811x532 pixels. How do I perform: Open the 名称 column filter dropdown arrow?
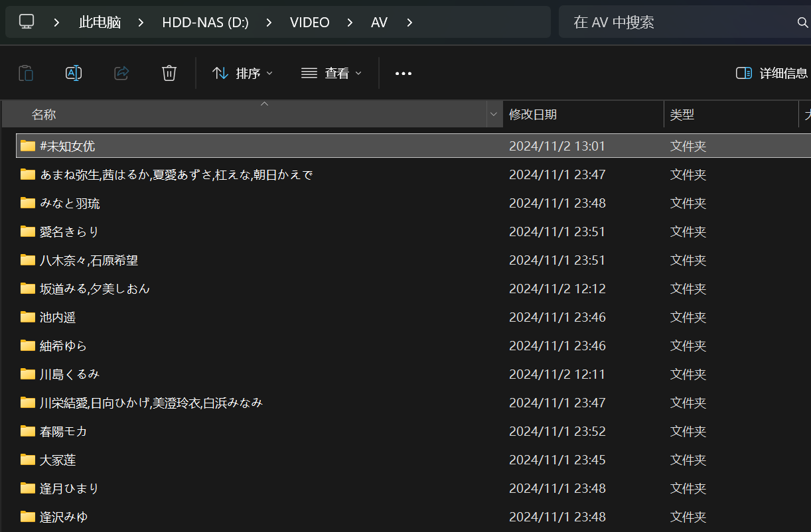tap(493, 115)
